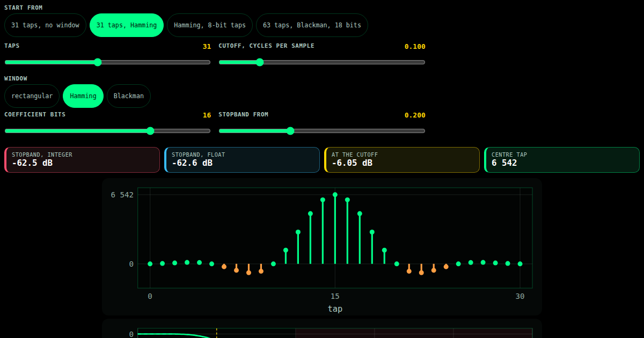Image resolution: width=644 pixels, height=338 pixels.
Task: Click the "6 542" y-axis label on the chart
Action: click(122, 195)
